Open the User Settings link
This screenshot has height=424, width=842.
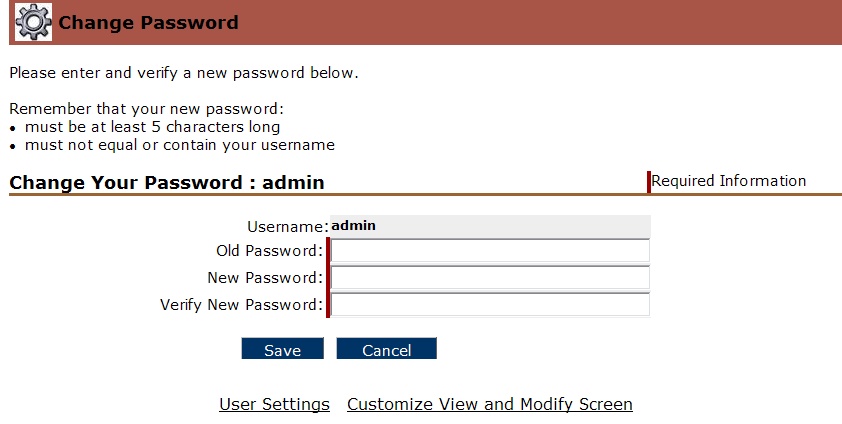(274, 404)
